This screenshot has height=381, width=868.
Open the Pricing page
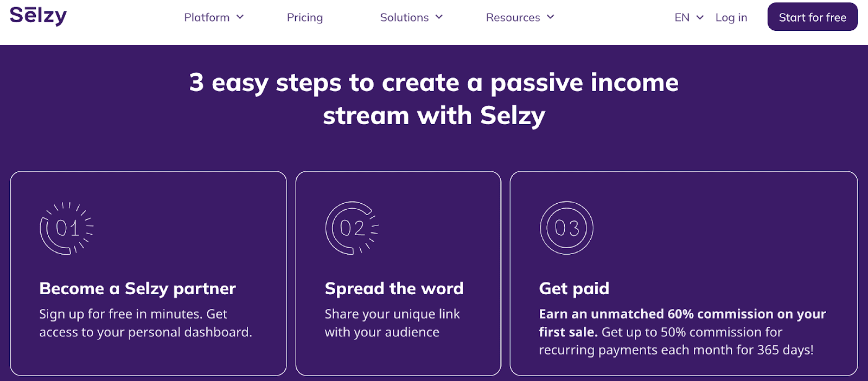tap(304, 17)
